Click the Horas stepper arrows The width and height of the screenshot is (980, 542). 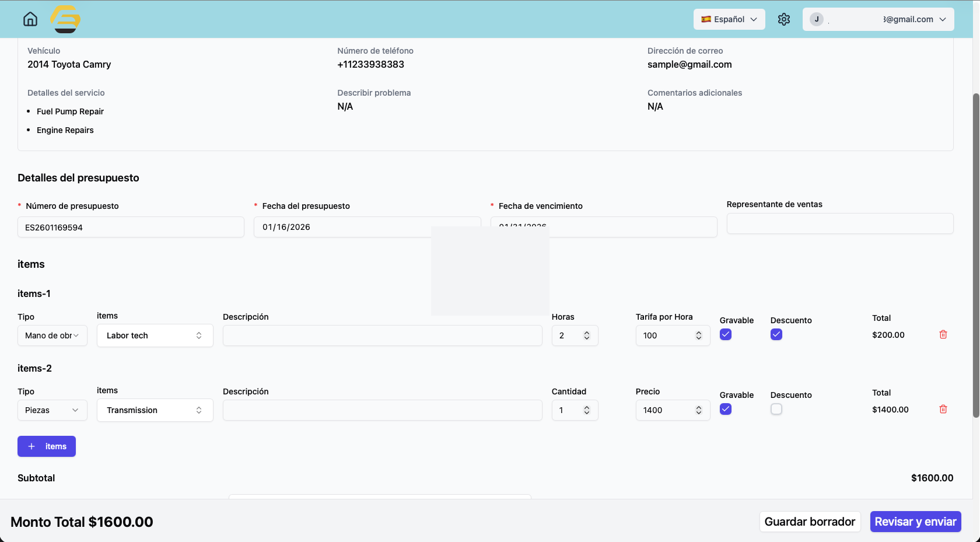coord(587,335)
